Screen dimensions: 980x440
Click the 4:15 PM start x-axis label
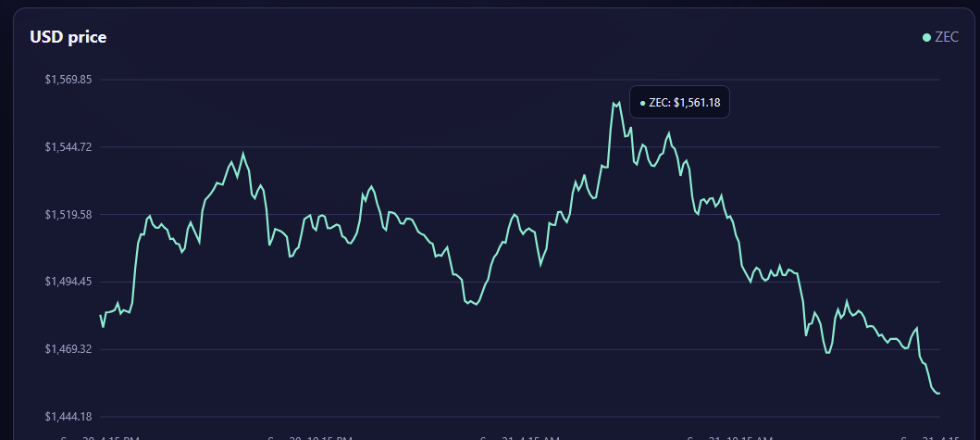point(100,437)
